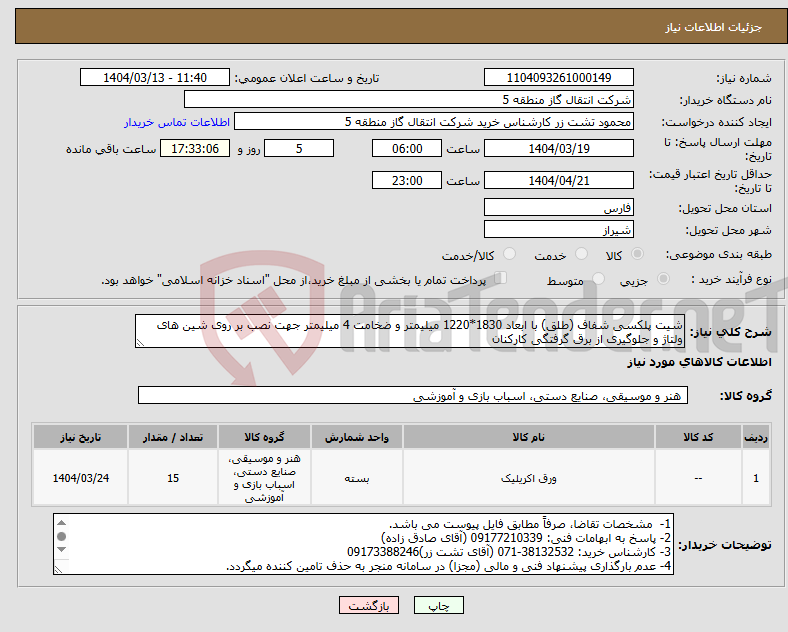Click the تاریخ نیاز column header

80,437
